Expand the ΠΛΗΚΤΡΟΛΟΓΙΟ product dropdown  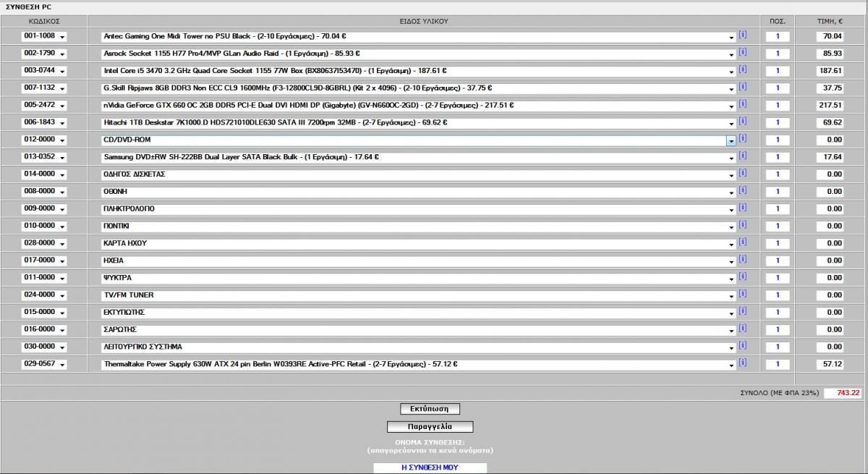[419, 209]
